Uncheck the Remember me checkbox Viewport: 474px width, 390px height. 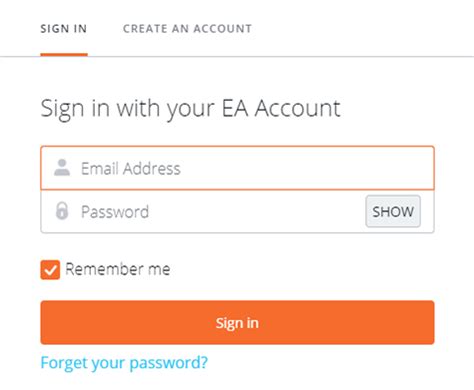point(50,270)
